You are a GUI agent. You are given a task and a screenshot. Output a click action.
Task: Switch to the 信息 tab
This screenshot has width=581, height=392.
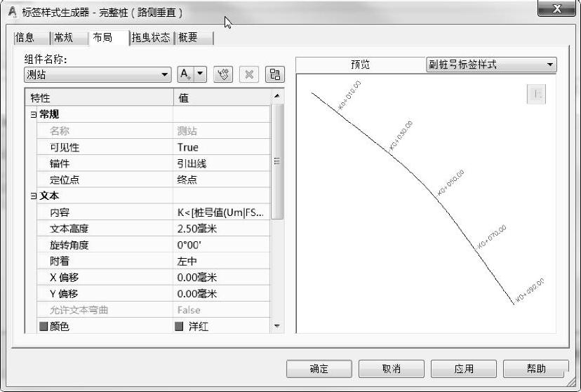32,38
